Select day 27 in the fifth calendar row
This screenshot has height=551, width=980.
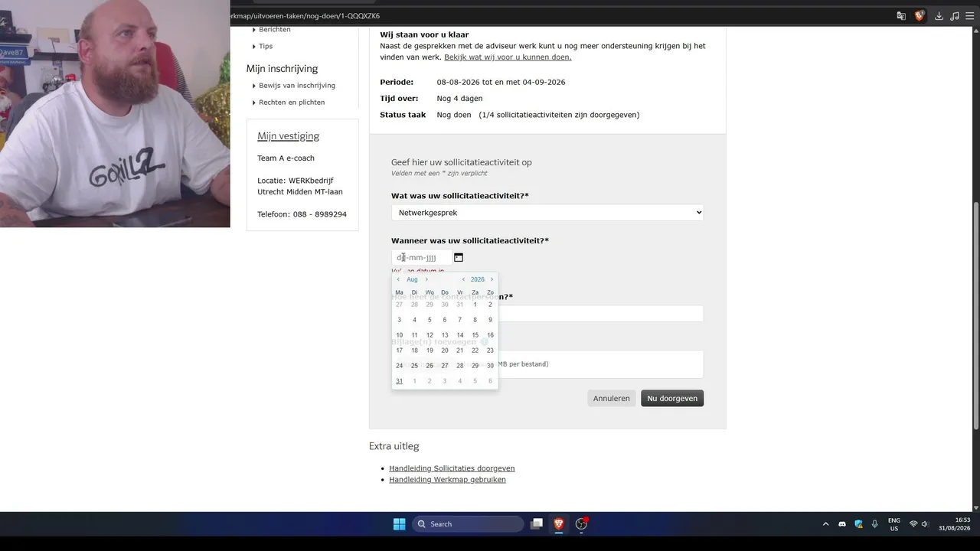[x=445, y=366]
